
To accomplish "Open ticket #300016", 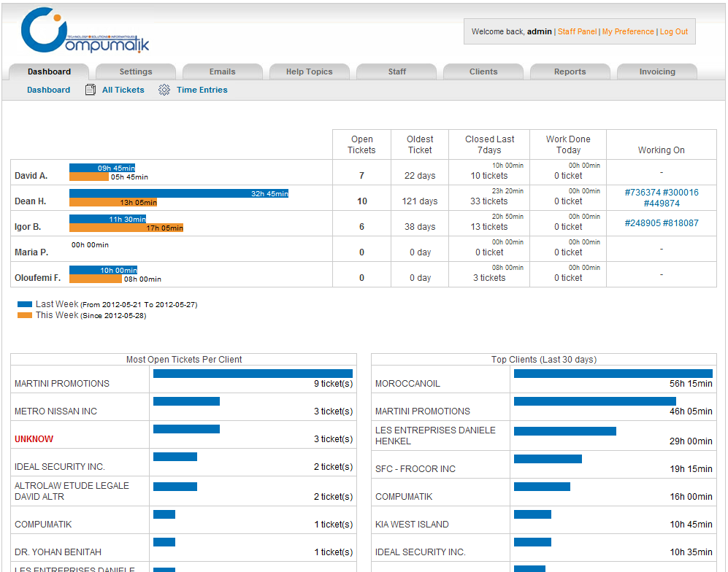I will pos(681,193).
